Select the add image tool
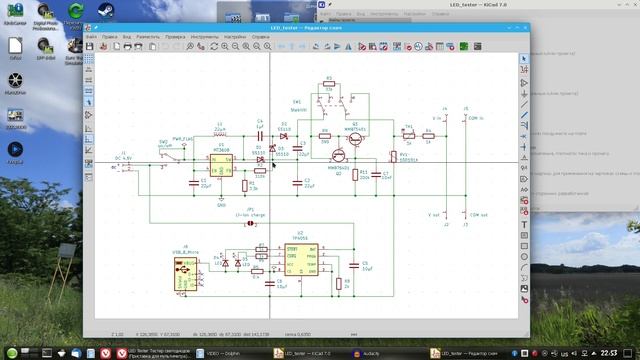 coord(524,289)
